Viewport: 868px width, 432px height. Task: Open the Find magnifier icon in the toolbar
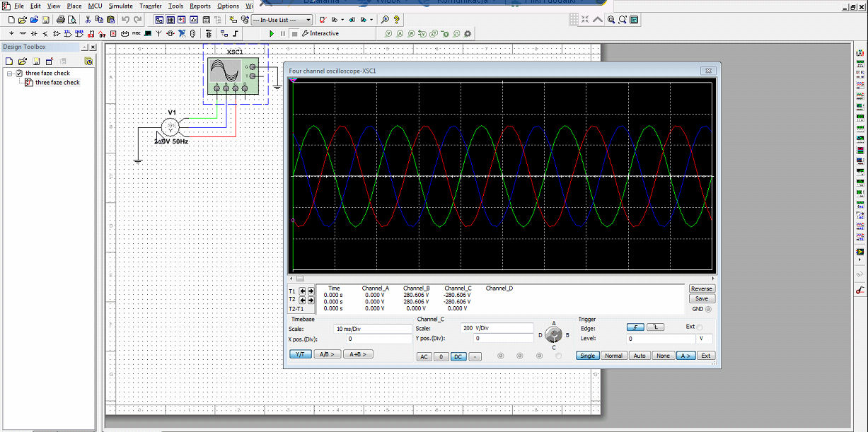pos(385,20)
